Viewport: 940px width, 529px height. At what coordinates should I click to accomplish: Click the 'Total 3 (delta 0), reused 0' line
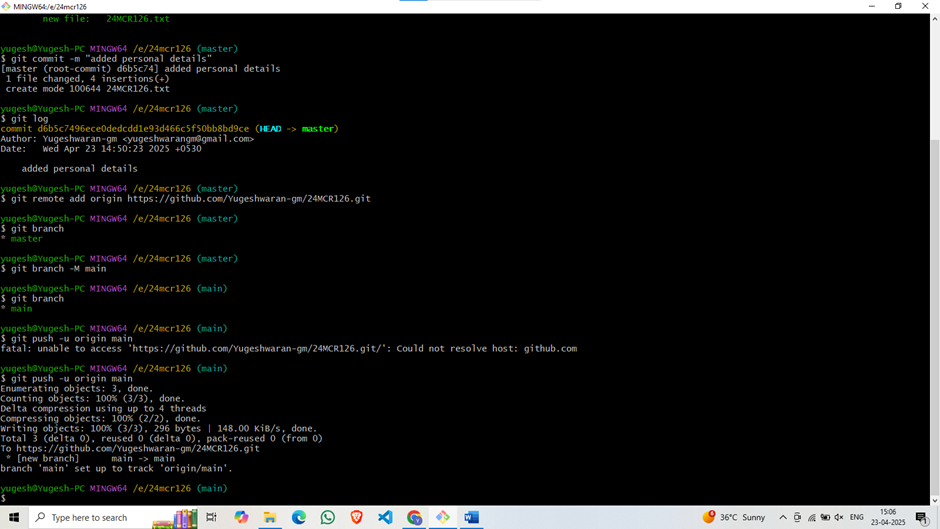coord(161,438)
